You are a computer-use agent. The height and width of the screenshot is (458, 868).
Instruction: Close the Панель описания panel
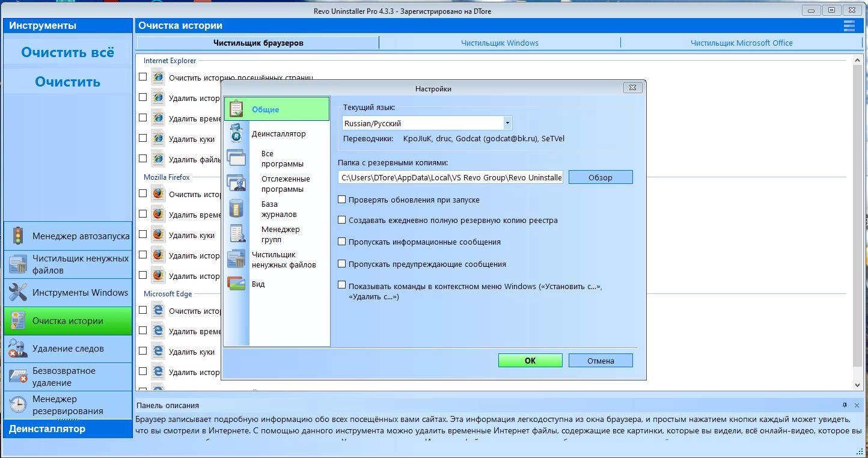[857, 405]
